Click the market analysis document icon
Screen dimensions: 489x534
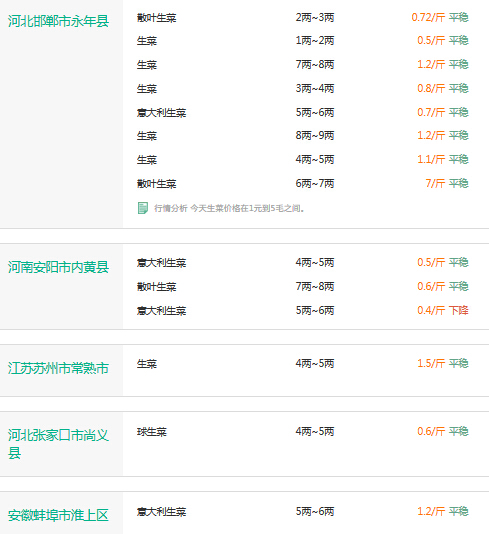[x=143, y=208]
